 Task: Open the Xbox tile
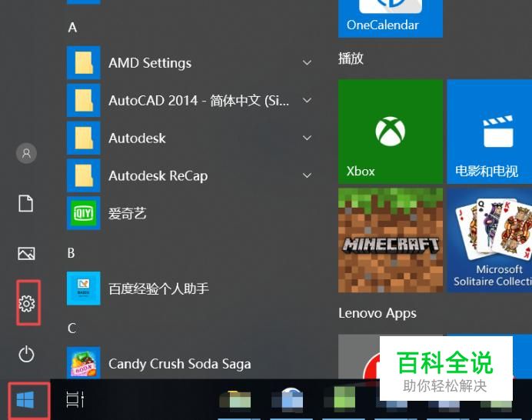click(391, 132)
